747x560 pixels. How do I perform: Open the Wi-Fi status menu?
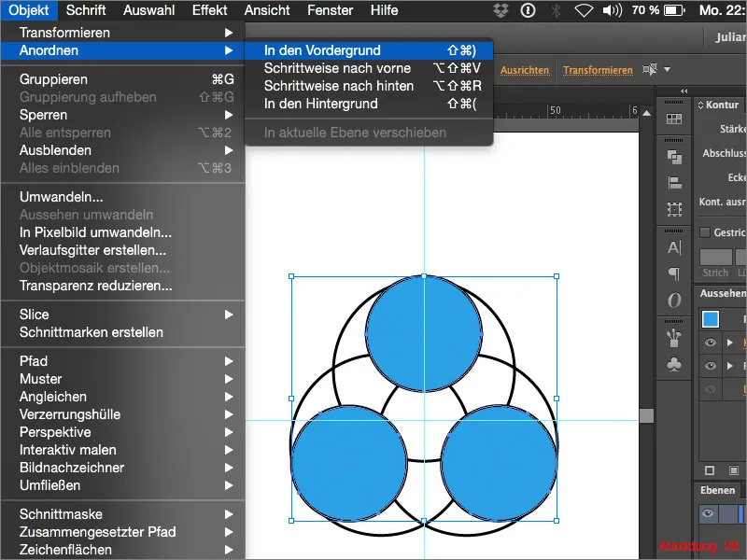[583, 10]
